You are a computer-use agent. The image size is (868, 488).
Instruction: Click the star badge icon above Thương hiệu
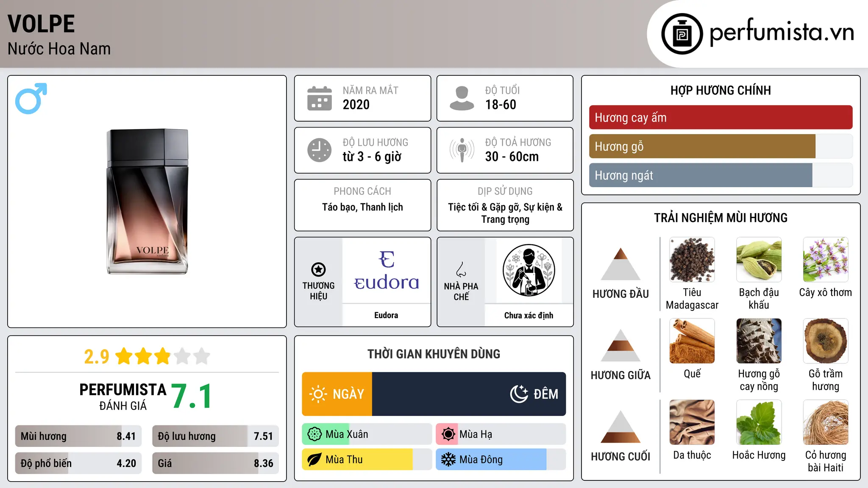[318, 269]
